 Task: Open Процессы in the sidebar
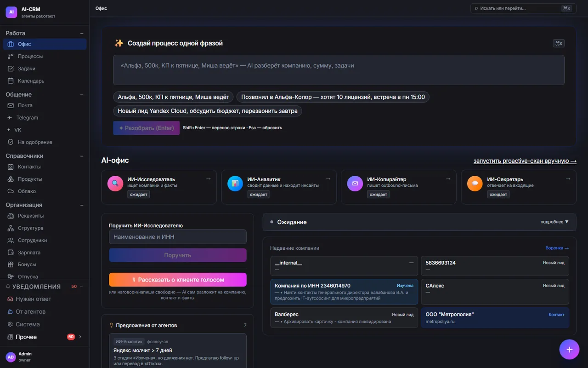coord(45,56)
